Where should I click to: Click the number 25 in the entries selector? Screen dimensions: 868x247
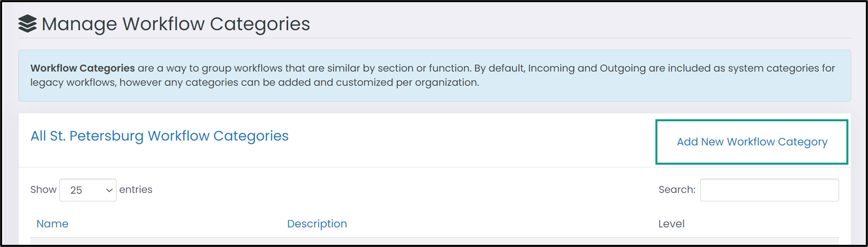(x=76, y=190)
